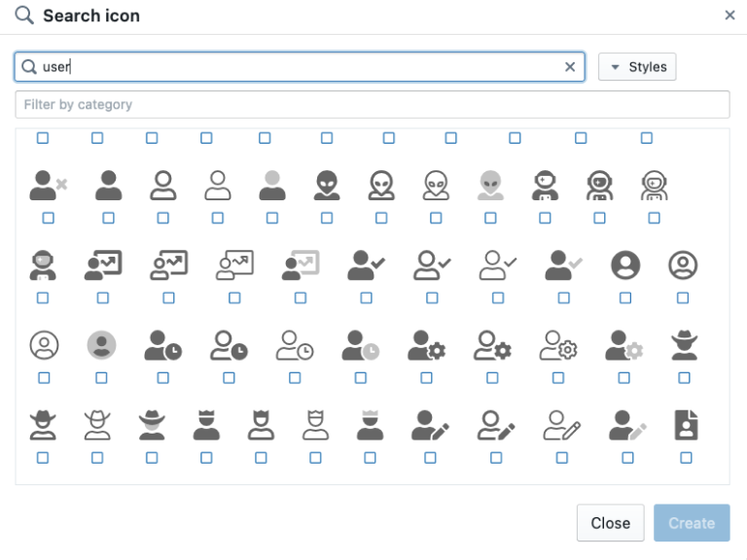The width and height of the screenshot is (747, 560).
Task: Select the solid user with pencil icon
Action: 430,425
